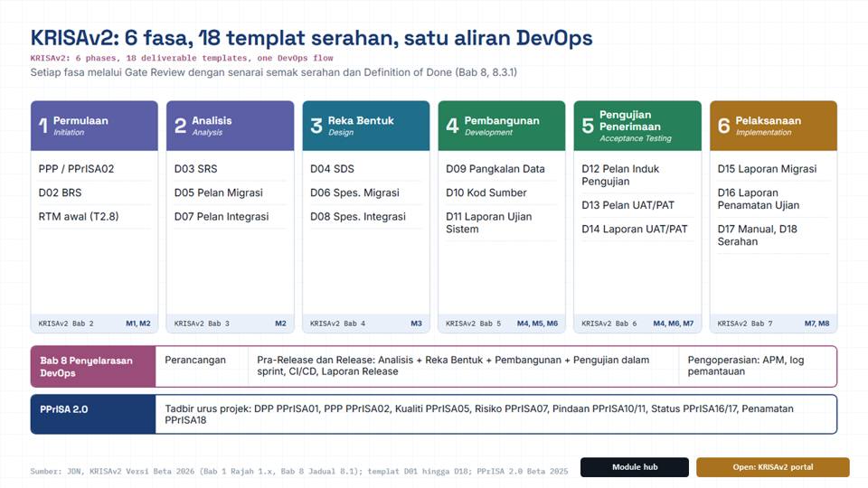
Task: Select the Analisis phase 2 header
Action: [230, 126]
